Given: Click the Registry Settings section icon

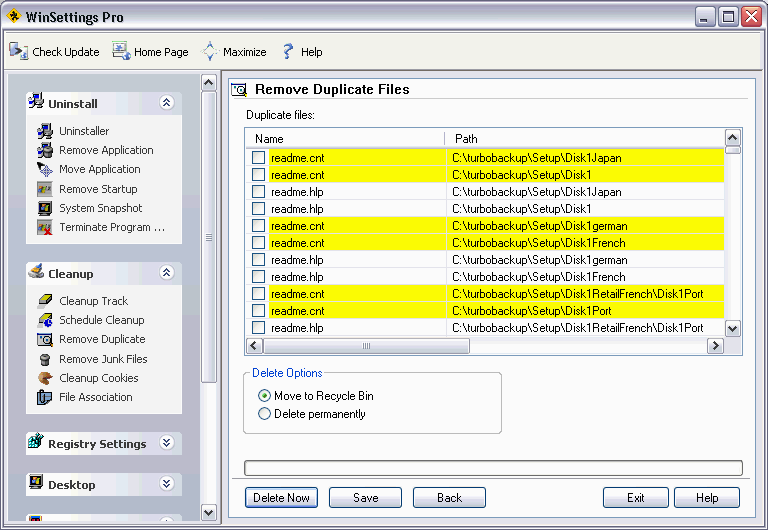Looking at the screenshot, I should tap(36, 441).
